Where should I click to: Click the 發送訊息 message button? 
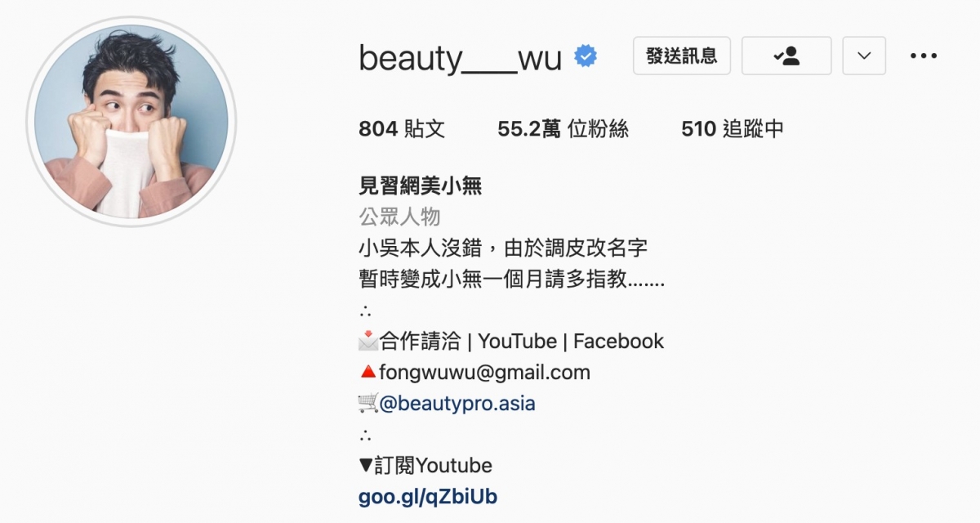(x=682, y=56)
